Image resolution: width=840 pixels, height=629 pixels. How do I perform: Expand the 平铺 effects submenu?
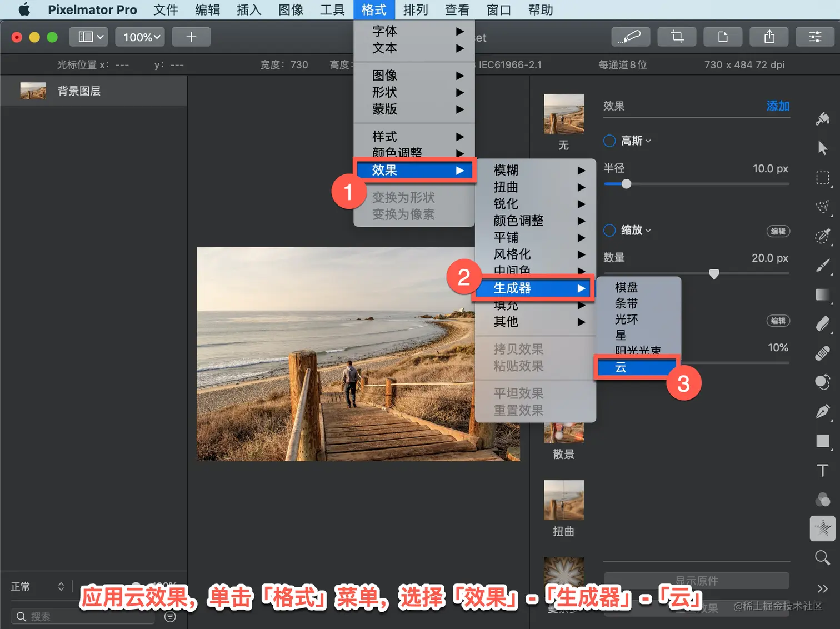pos(536,238)
